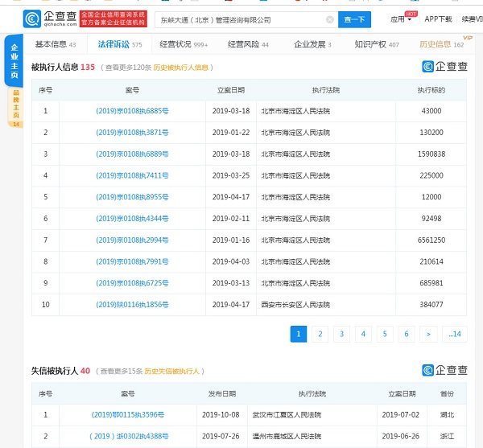Image resolution: width=483 pixels, height=448 pixels.
Task: Click execution amount 6561250
Action: tap(431, 240)
